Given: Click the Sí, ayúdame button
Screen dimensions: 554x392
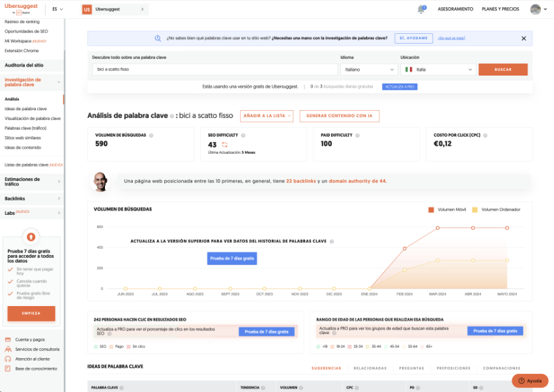Looking at the screenshot, I should (x=413, y=38).
